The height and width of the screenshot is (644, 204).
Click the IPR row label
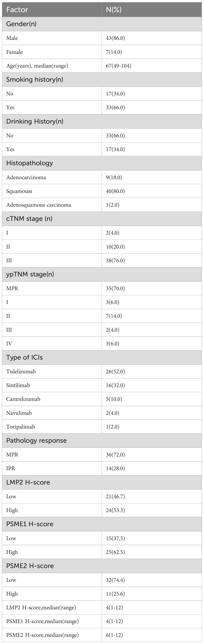tap(11, 468)
